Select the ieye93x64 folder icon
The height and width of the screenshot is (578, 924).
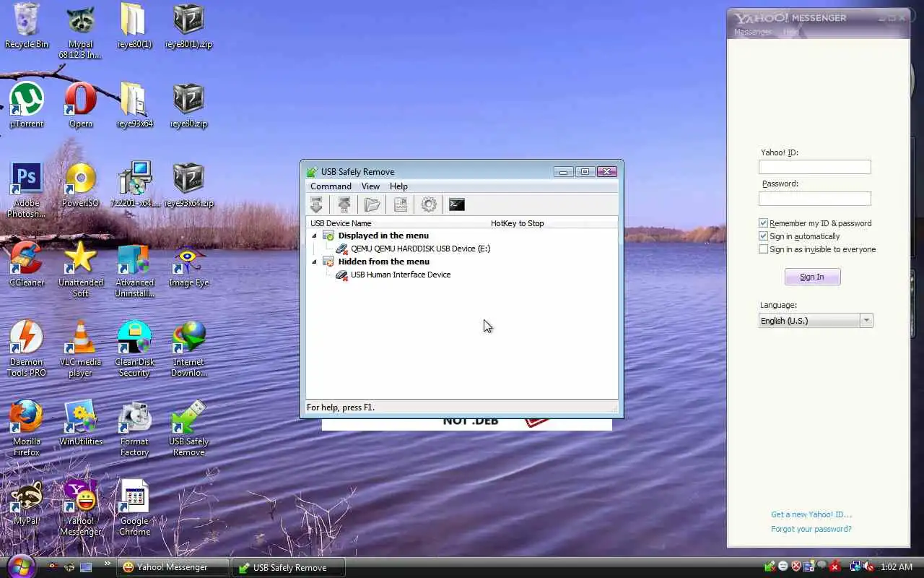click(134, 105)
